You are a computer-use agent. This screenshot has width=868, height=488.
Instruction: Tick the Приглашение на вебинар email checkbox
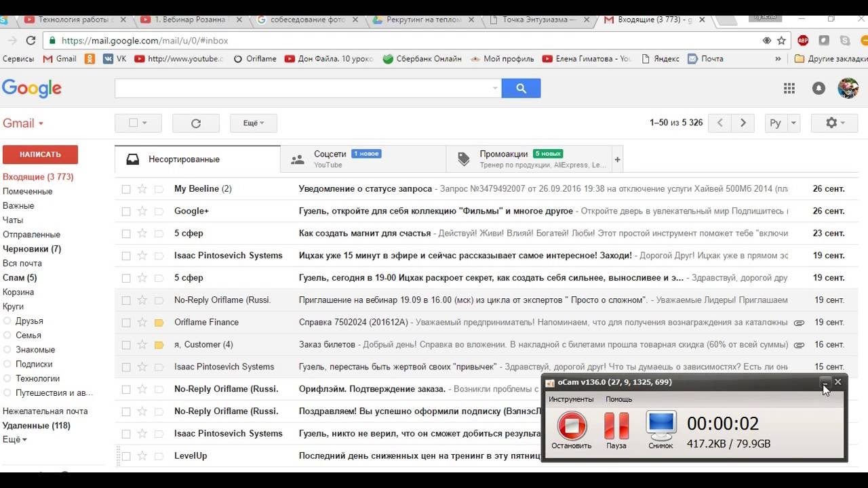[125, 300]
